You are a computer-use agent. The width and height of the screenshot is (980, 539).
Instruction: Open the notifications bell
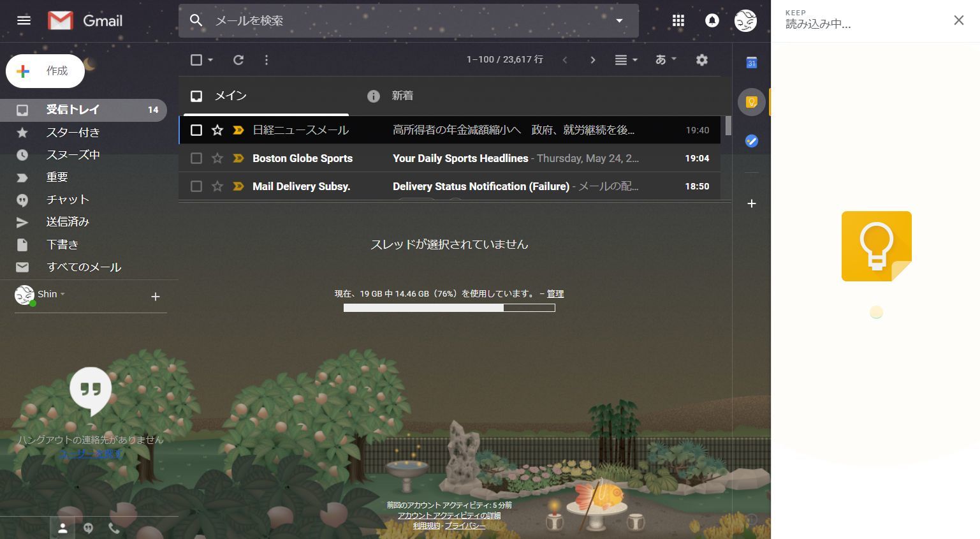pos(712,20)
